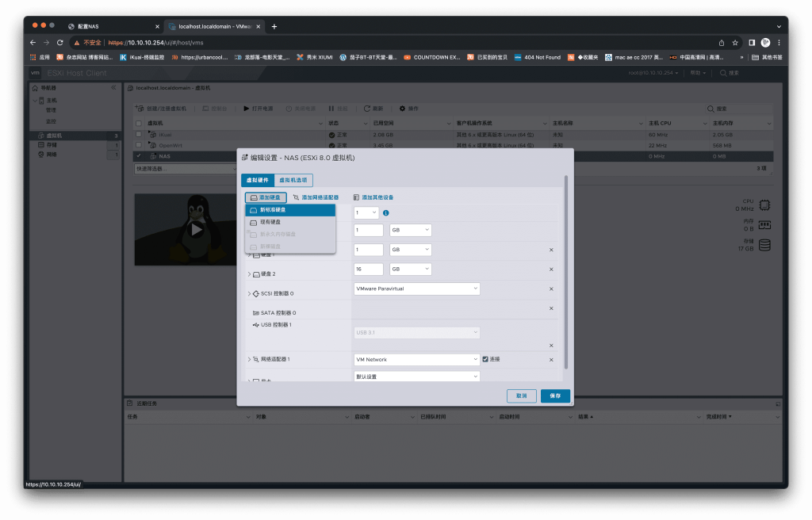Switch to the 虚拟机选项 tab

point(293,181)
